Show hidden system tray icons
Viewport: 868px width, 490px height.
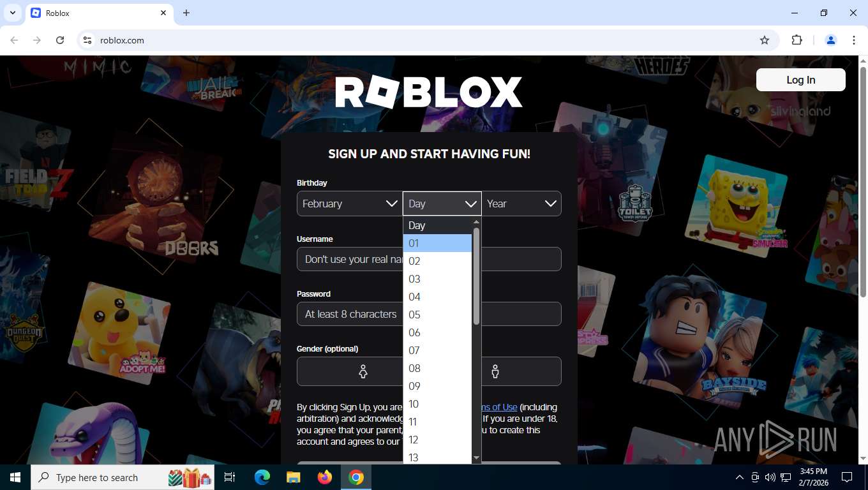740,477
